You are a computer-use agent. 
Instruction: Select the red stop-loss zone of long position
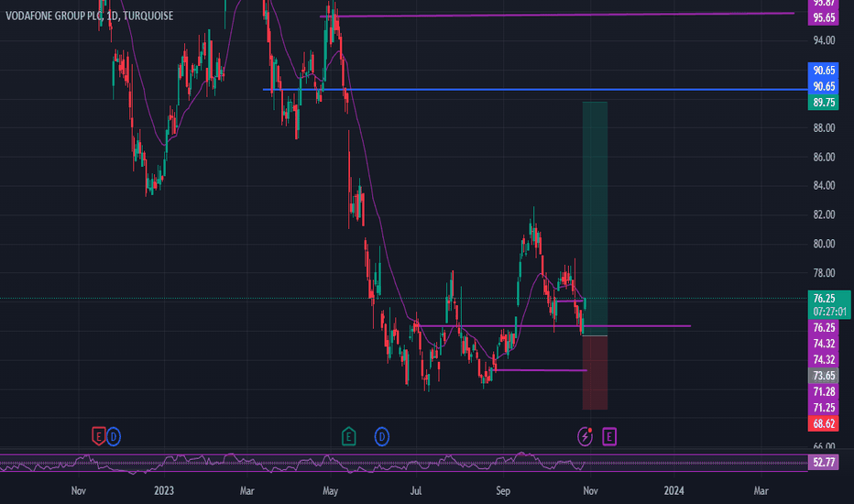point(595,373)
